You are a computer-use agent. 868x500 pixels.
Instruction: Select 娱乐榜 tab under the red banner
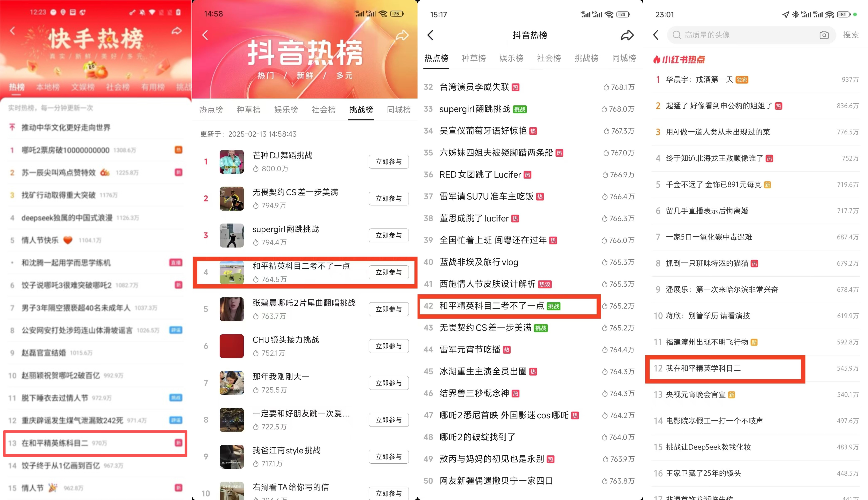click(286, 110)
